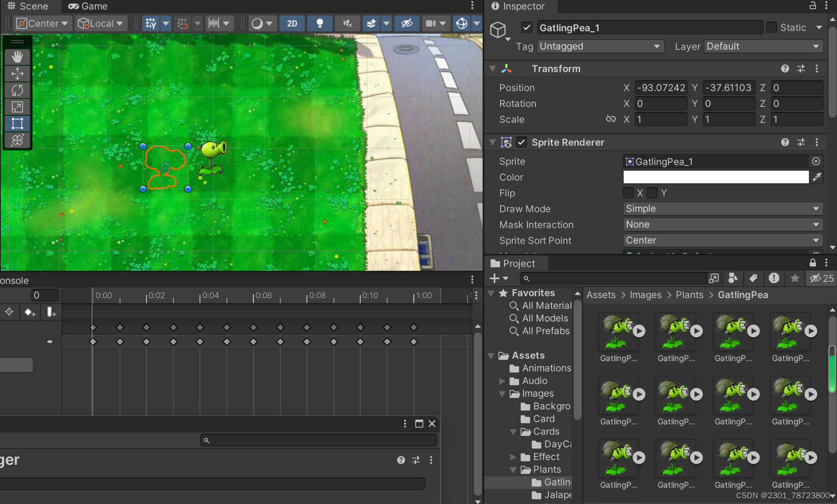The width and height of the screenshot is (837, 504).
Task: Add keyframe in animation window
Action: click(29, 312)
